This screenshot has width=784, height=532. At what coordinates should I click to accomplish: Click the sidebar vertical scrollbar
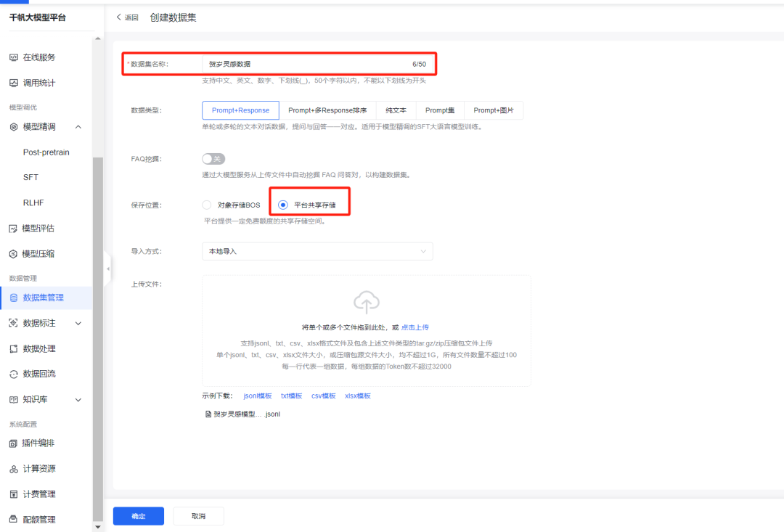pyautogui.click(x=97, y=339)
